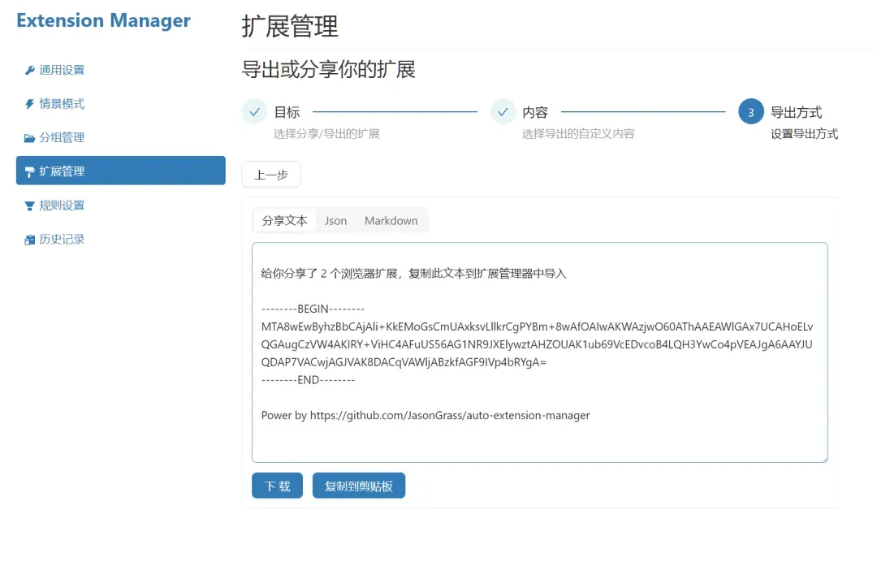This screenshot has width=877, height=588.
Task: Click the 复制到剪贴板 button
Action: (x=359, y=486)
